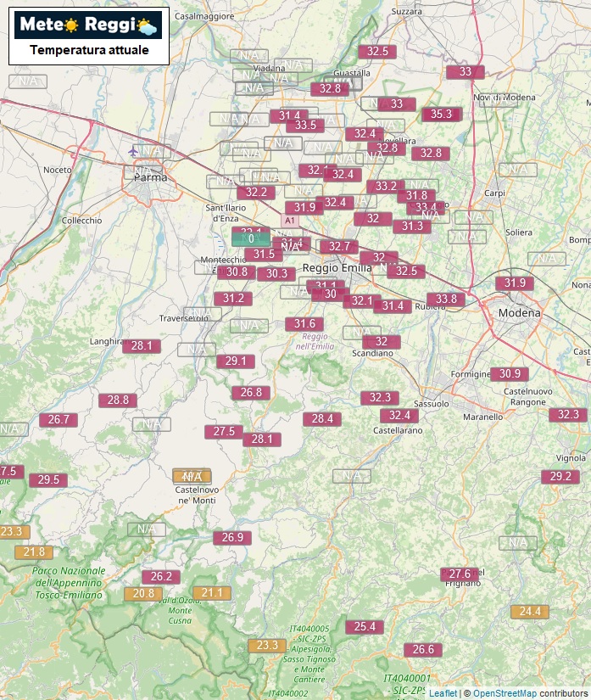Click the 20.8 orange marker
Viewport: 591px width, 700px height.
pos(143,593)
